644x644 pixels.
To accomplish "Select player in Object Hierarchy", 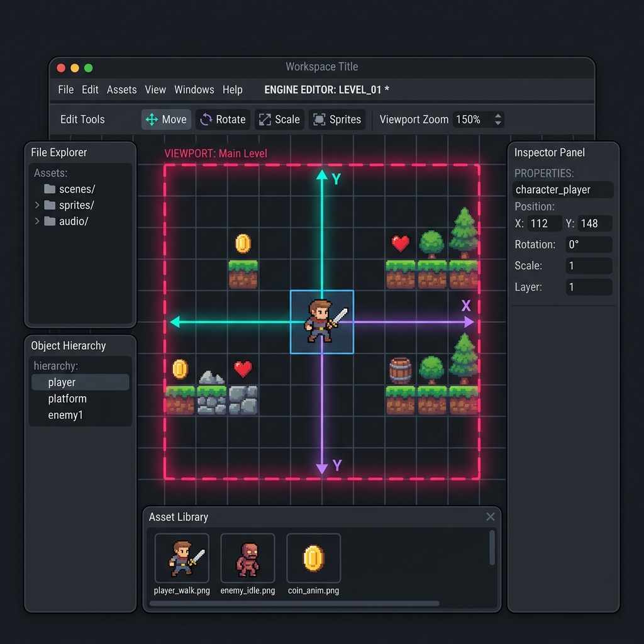I will point(80,382).
